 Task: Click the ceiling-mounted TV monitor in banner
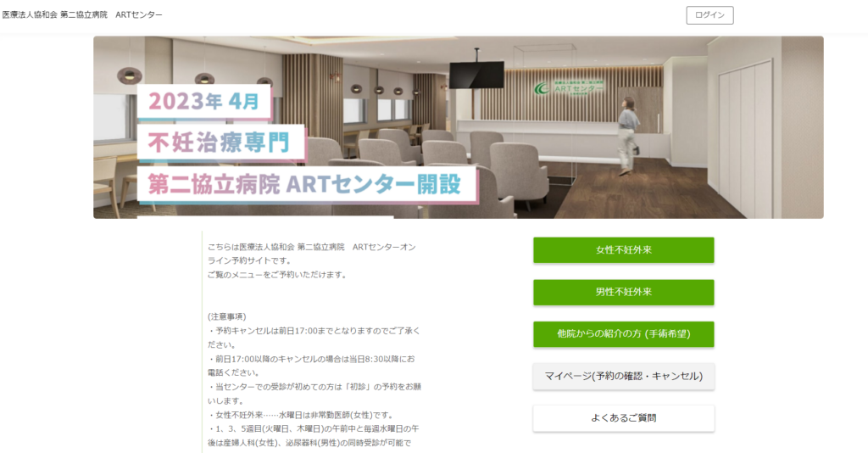[476, 74]
